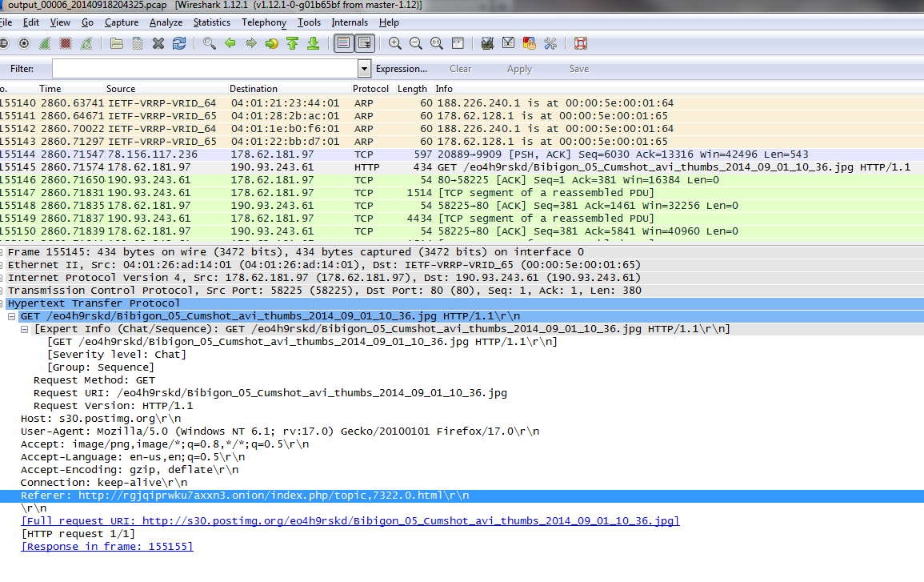Screen dimensions: 924x582
Task: Close this capture file
Action: point(158,44)
